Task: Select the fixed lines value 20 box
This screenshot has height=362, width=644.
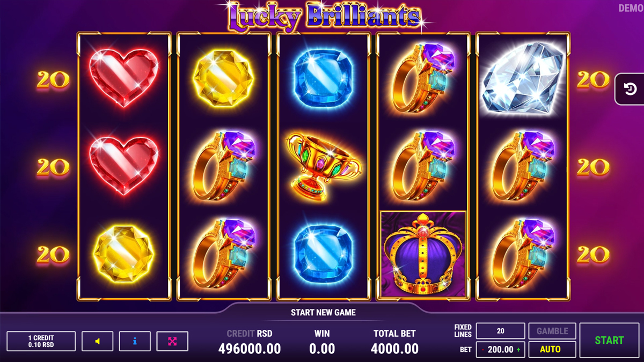Action: [500, 331]
